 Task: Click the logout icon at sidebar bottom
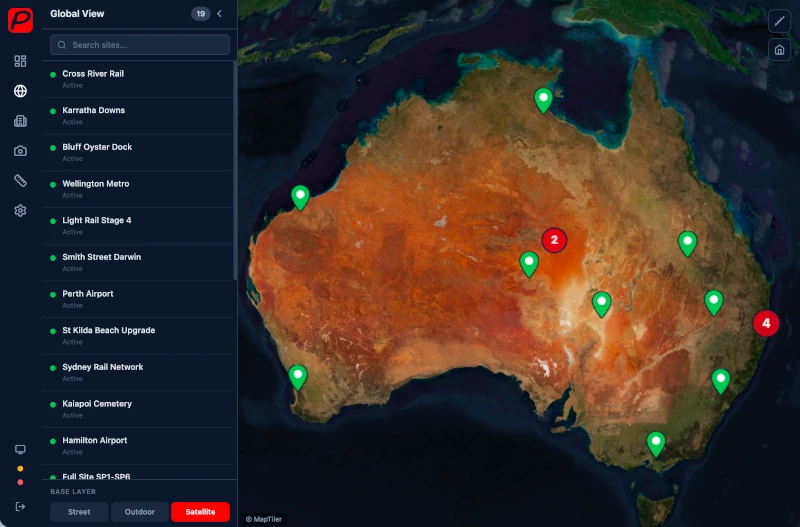pos(20,506)
